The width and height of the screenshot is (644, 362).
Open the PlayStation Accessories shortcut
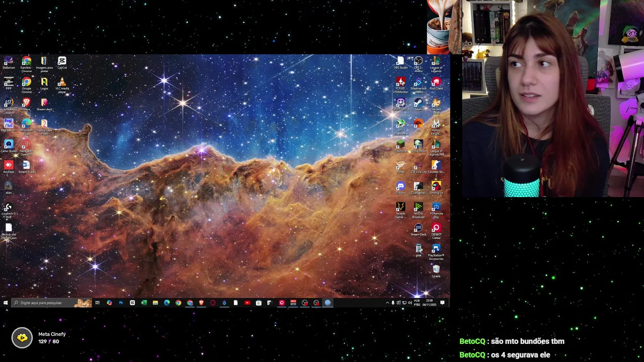click(x=436, y=252)
